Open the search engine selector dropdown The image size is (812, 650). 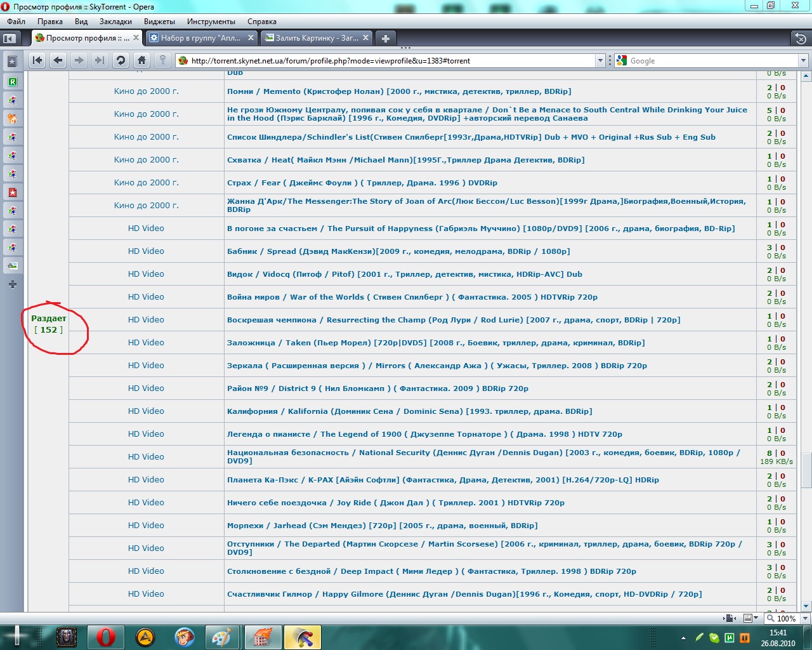click(x=622, y=60)
